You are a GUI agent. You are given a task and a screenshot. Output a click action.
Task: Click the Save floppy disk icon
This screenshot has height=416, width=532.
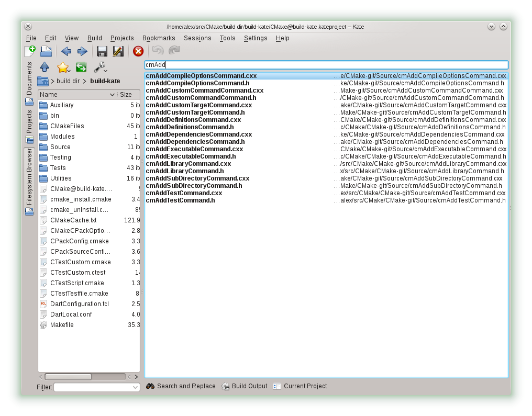point(102,51)
